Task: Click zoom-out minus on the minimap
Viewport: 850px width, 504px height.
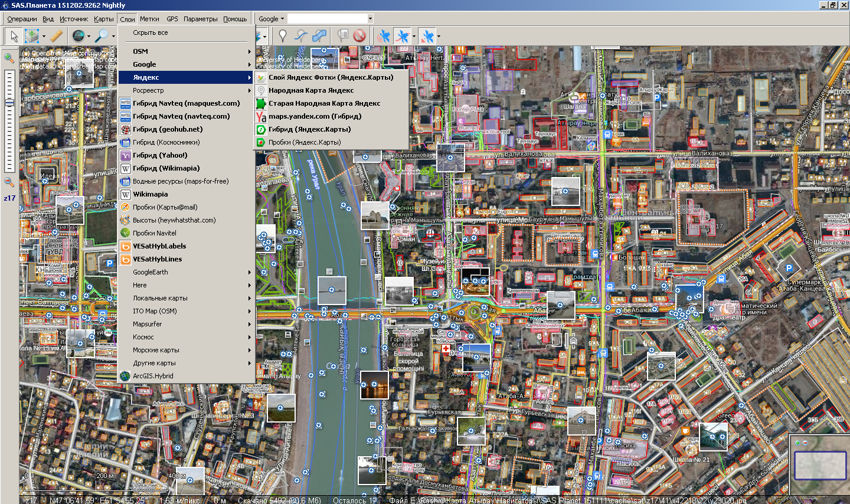Action: [x=805, y=443]
